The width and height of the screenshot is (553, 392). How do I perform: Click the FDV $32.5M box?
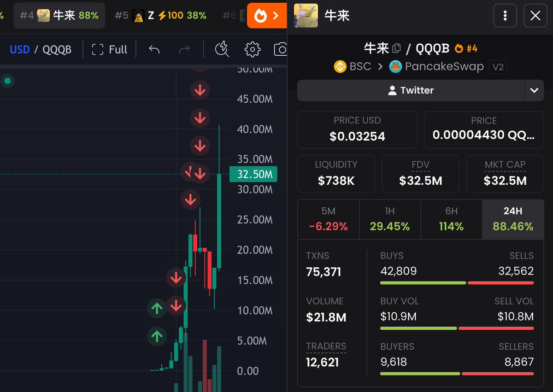pos(421,174)
